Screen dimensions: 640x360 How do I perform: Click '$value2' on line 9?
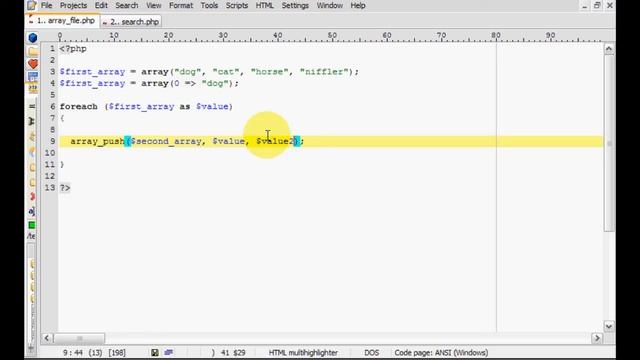[275, 141]
